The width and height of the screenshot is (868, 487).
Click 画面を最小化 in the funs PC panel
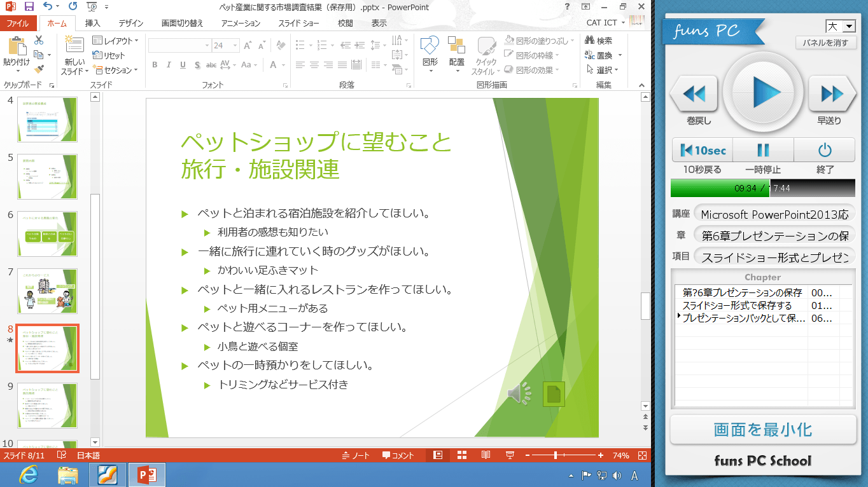click(762, 429)
